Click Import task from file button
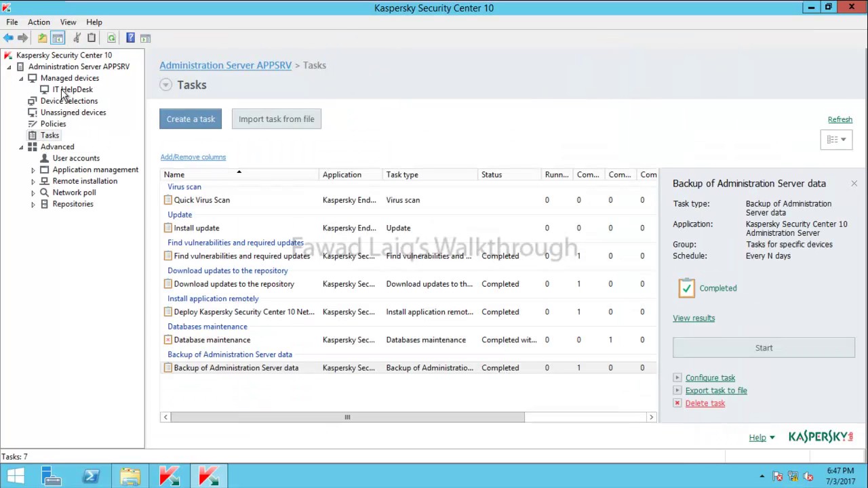Image resolution: width=868 pixels, height=488 pixels. point(276,119)
